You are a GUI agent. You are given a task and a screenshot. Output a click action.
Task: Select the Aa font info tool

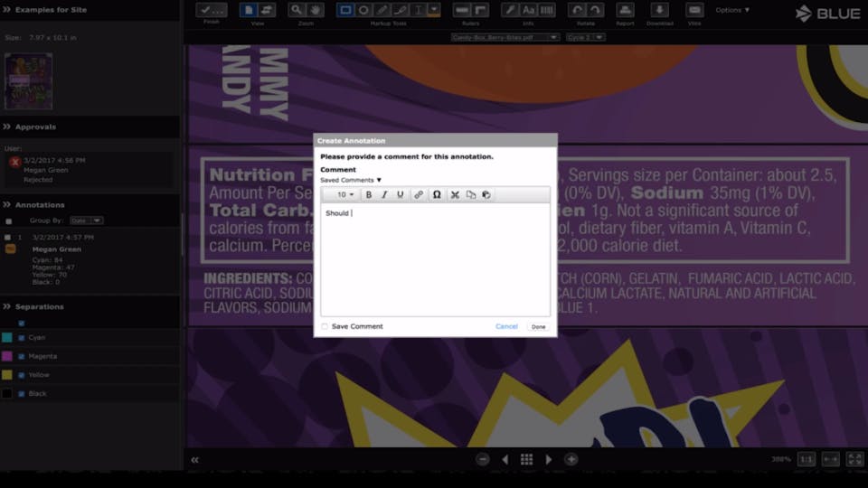(528, 10)
